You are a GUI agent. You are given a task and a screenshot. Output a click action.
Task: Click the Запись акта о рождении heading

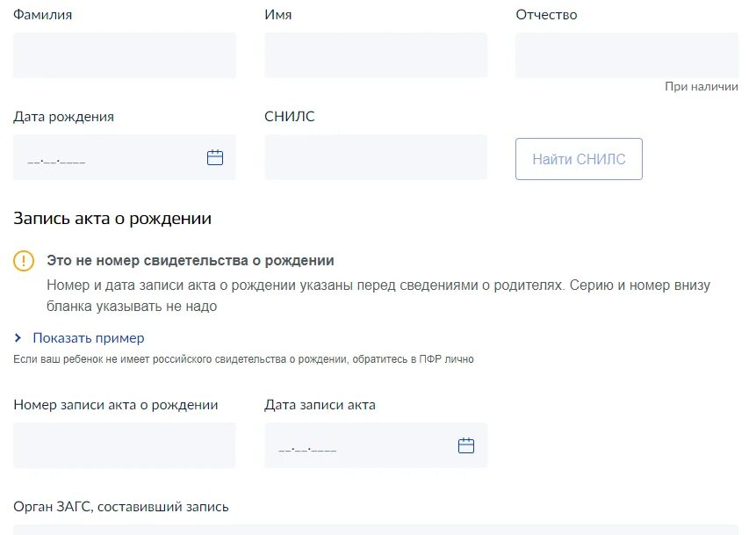click(112, 219)
